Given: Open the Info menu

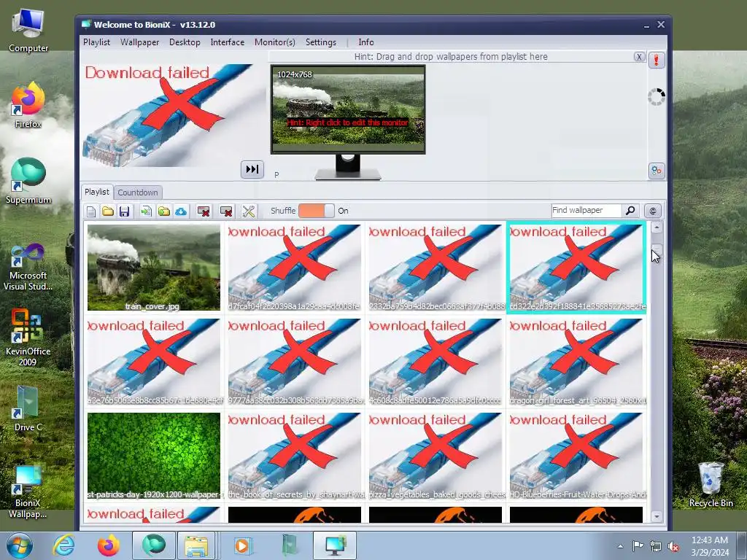Looking at the screenshot, I should (x=366, y=42).
